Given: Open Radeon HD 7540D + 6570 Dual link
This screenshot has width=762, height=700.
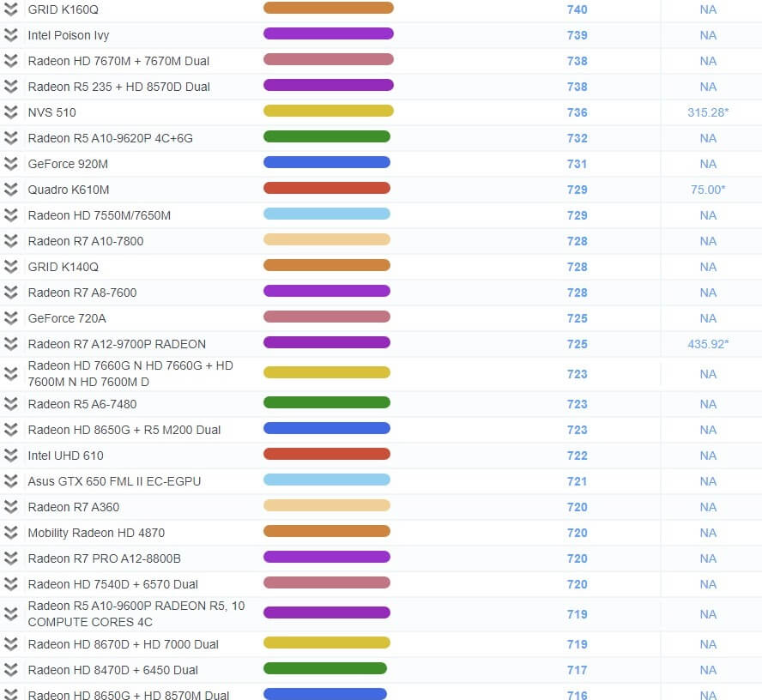Looking at the screenshot, I should (112, 585).
